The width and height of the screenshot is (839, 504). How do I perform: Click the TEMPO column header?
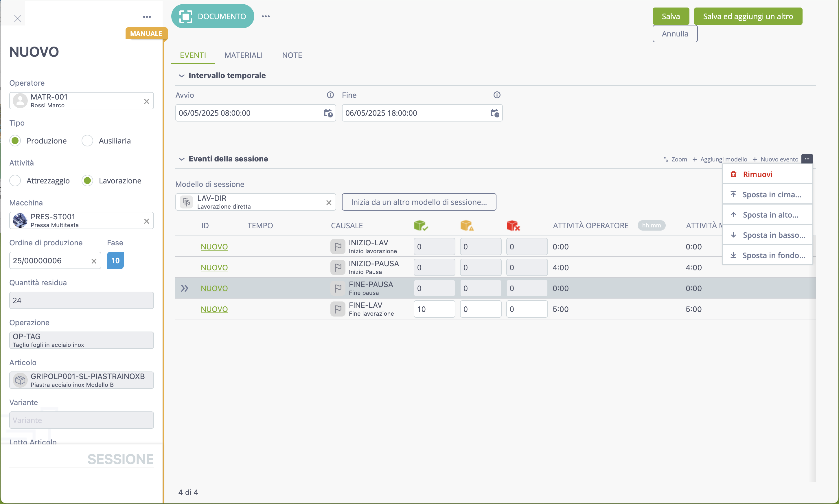pos(260,225)
